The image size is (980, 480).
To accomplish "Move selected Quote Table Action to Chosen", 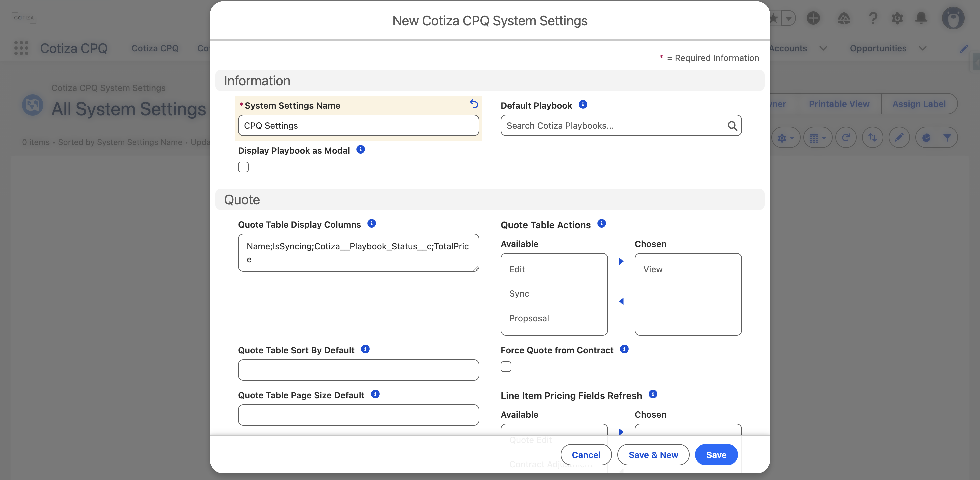I will (621, 261).
